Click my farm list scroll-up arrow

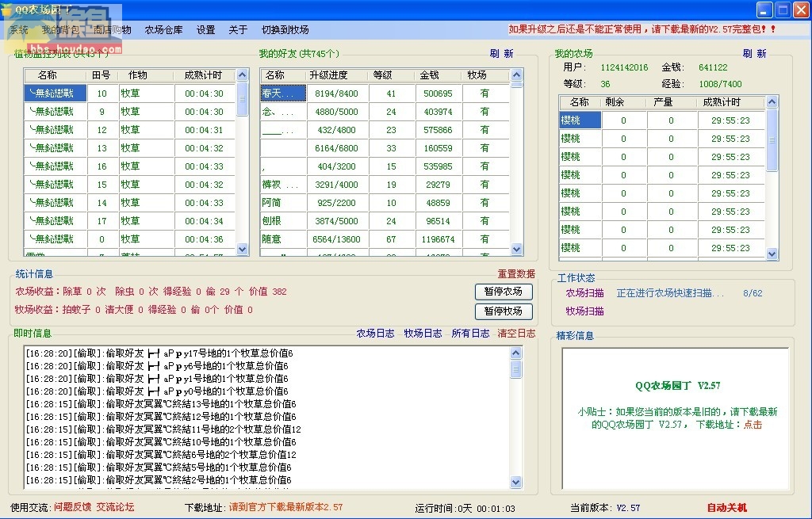[x=772, y=102]
